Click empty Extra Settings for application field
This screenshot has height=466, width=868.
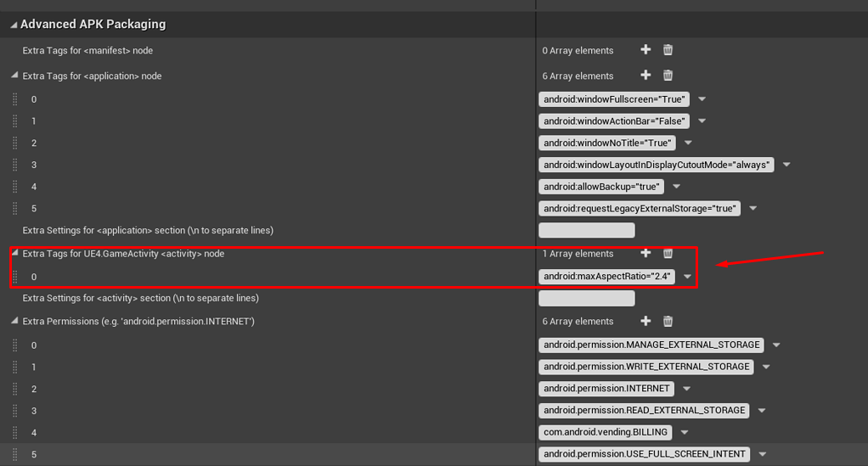tap(587, 230)
